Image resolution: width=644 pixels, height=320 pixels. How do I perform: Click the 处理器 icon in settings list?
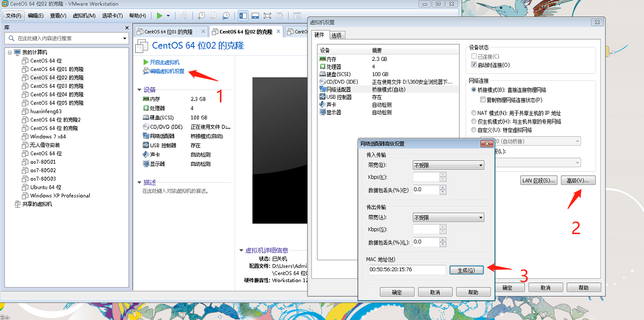point(322,66)
